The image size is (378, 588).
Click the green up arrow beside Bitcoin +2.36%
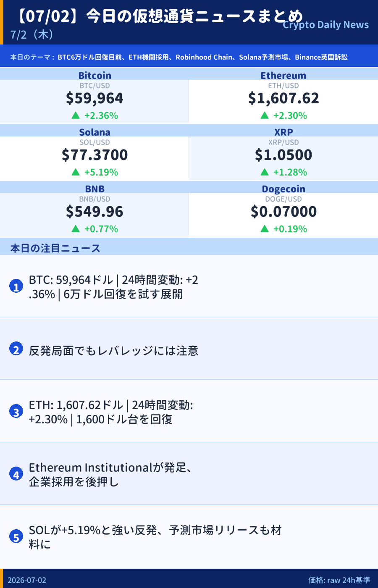point(76,115)
